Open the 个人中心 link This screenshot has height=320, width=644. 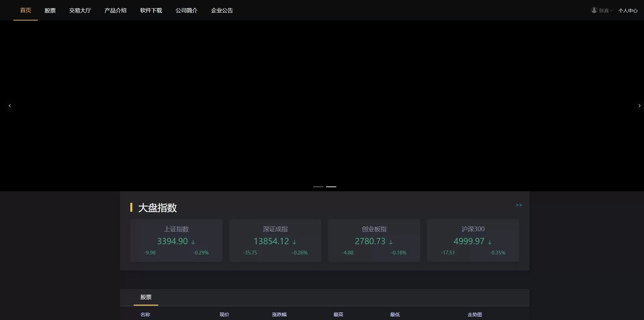(x=628, y=11)
